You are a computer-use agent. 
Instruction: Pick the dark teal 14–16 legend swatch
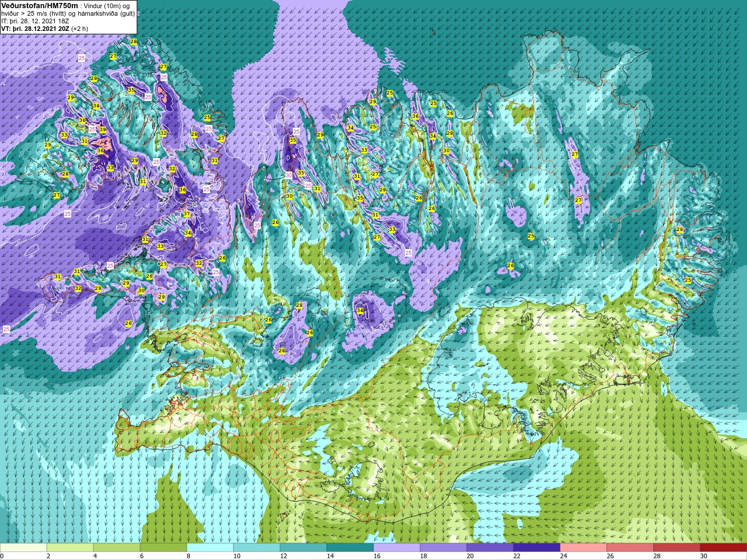coord(350,548)
